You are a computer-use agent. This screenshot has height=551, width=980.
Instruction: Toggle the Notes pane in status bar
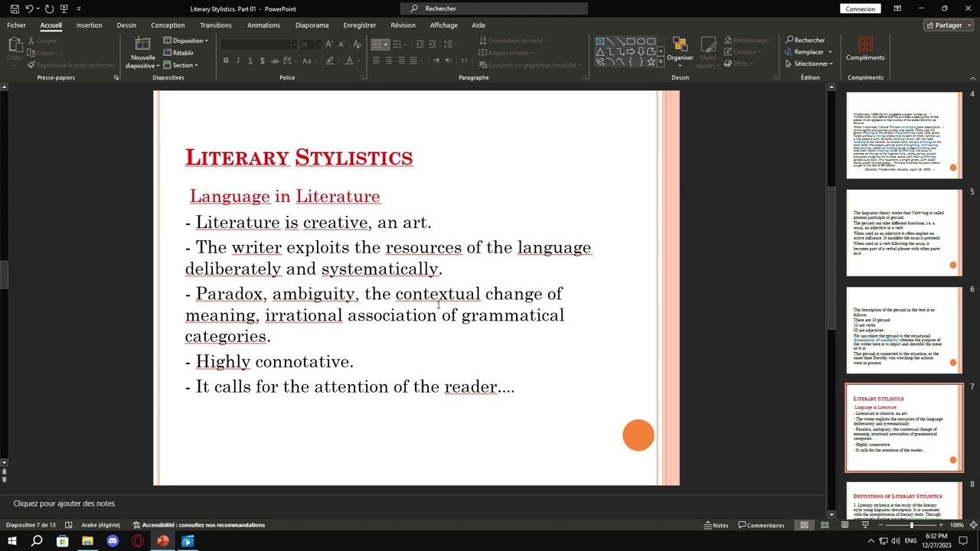[717, 525]
